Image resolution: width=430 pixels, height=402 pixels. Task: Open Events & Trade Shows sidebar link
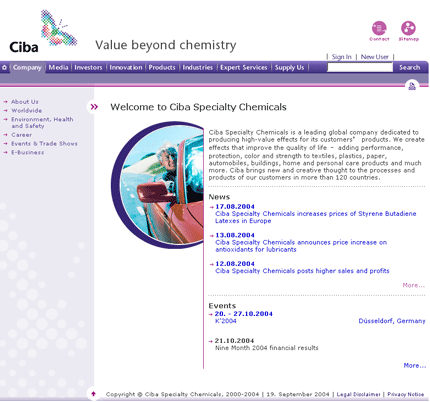(44, 144)
